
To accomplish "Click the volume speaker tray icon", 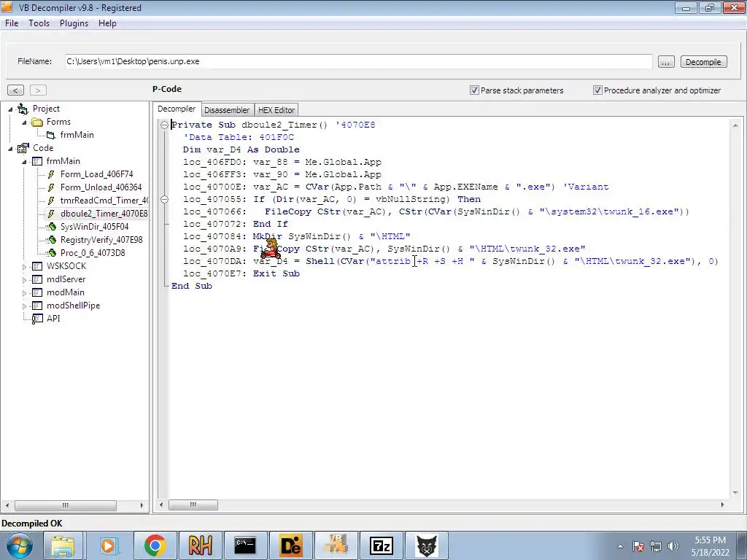I will [673, 546].
